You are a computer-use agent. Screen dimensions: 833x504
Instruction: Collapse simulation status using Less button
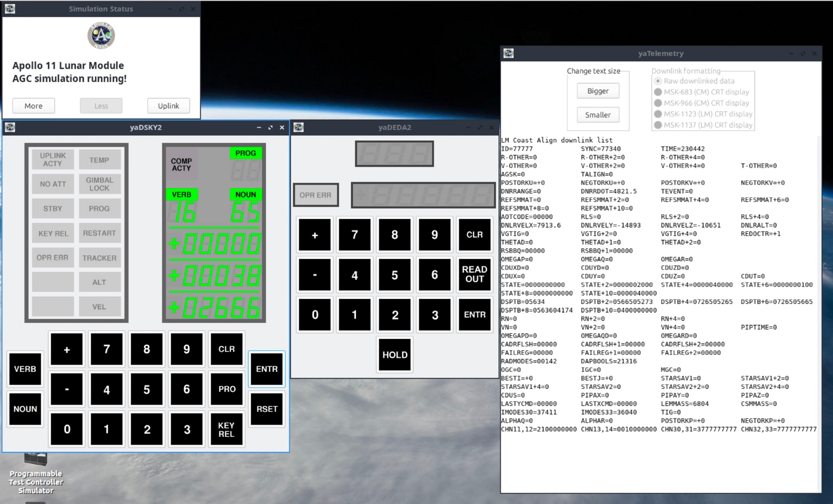(x=101, y=106)
